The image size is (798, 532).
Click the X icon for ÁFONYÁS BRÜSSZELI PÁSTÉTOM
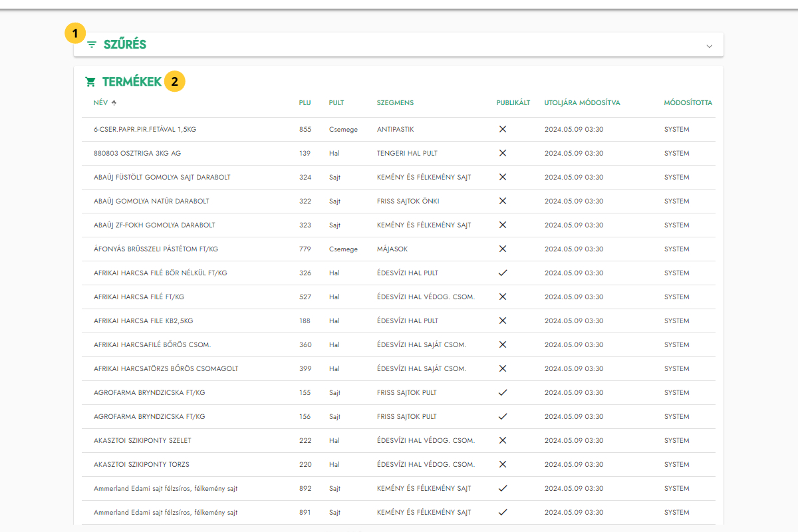(x=503, y=249)
